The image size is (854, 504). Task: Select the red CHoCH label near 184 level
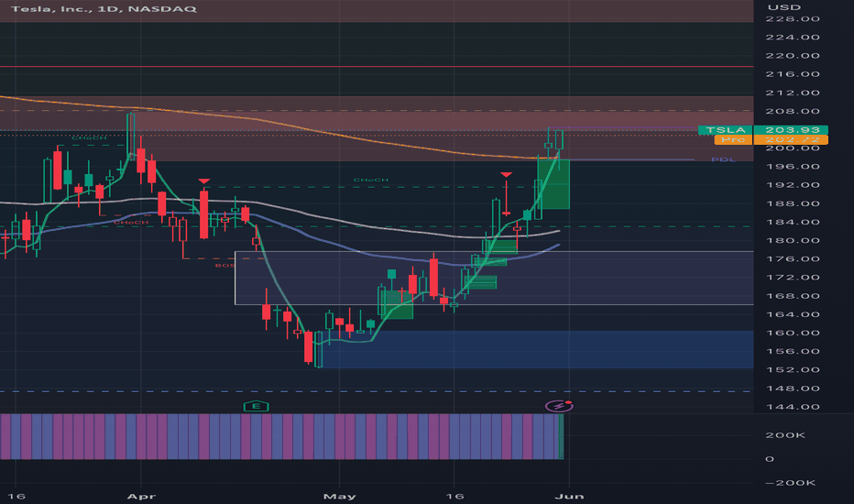pos(131,223)
